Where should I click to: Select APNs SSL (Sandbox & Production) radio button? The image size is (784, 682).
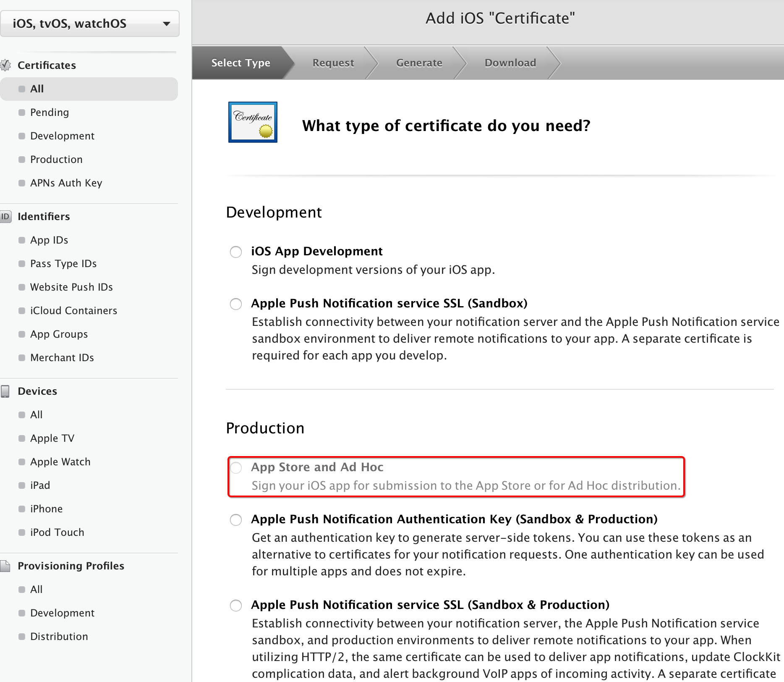(x=236, y=605)
